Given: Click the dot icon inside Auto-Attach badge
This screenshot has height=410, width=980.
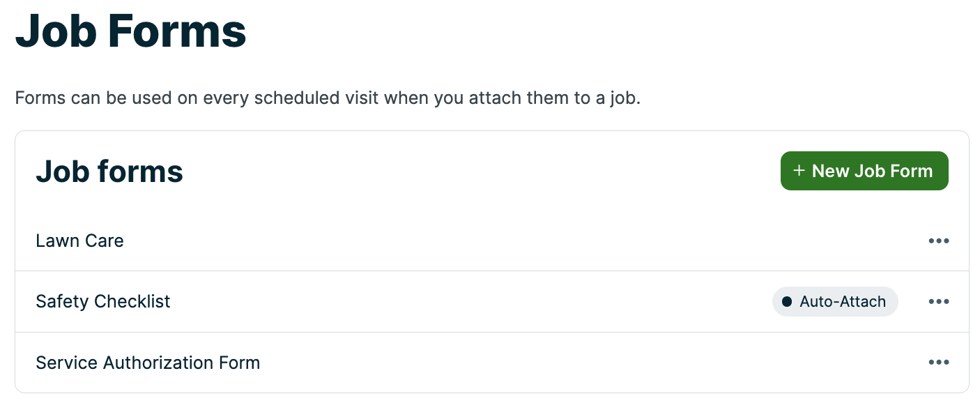Looking at the screenshot, I should pos(788,301).
